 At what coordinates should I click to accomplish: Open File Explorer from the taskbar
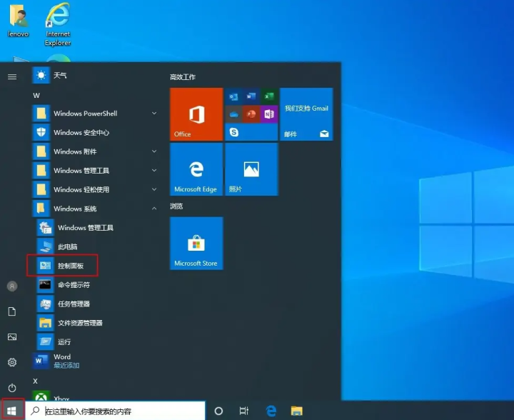(296, 411)
